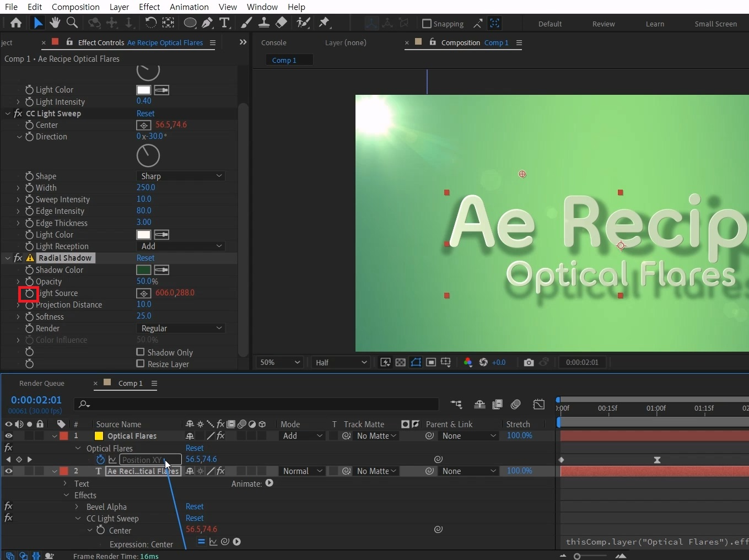Screen dimensions: 749x560
Task: Select the Hand tool
Action: click(x=55, y=23)
